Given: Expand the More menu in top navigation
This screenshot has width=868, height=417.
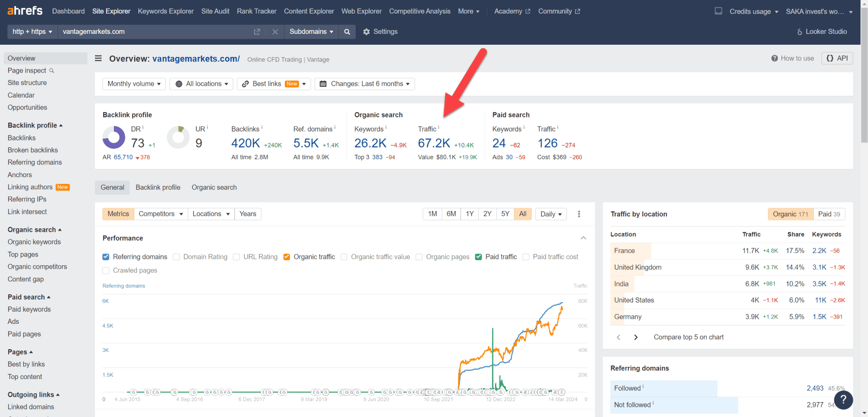Looking at the screenshot, I should coord(468,11).
